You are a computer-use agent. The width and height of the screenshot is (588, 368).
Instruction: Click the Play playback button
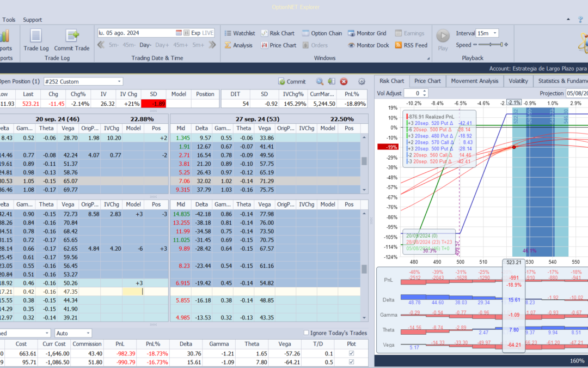(443, 40)
